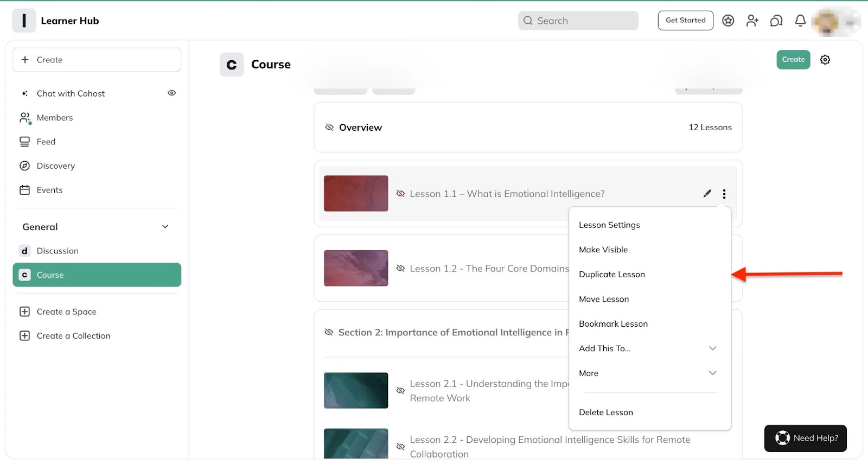Open the course settings gear icon
The width and height of the screenshot is (868, 464).
click(x=825, y=60)
